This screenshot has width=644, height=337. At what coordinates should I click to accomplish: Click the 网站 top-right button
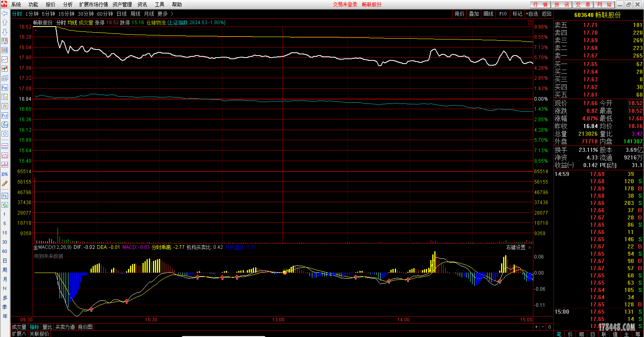pyautogui.click(x=605, y=4)
